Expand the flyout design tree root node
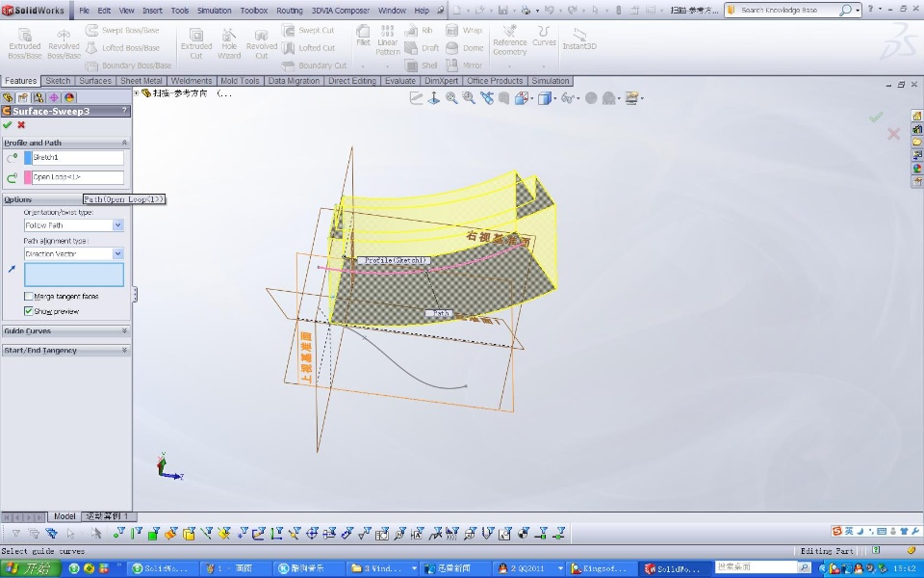The width and height of the screenshot is (924, 578). pyautogui.click(x=137, y=93)
